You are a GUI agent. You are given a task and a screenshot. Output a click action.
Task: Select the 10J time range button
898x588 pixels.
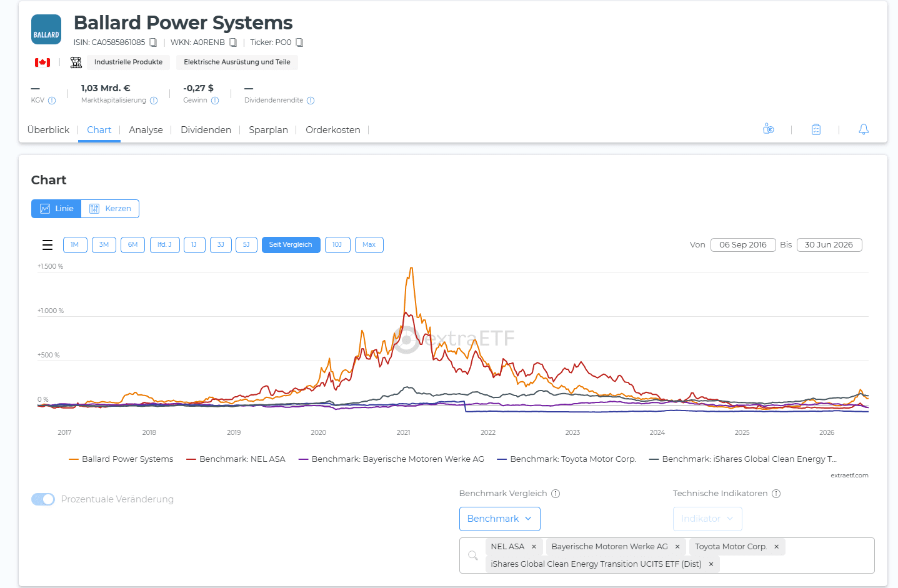(x=337, y=245)
